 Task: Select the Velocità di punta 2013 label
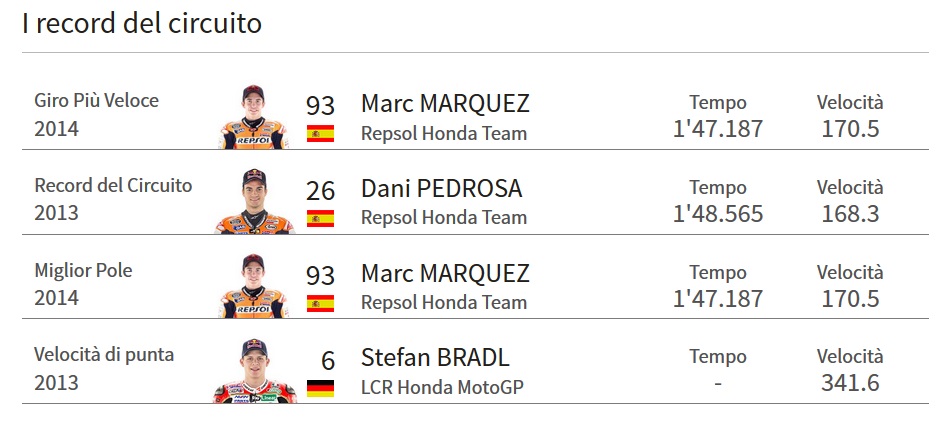tap(104, 368)
